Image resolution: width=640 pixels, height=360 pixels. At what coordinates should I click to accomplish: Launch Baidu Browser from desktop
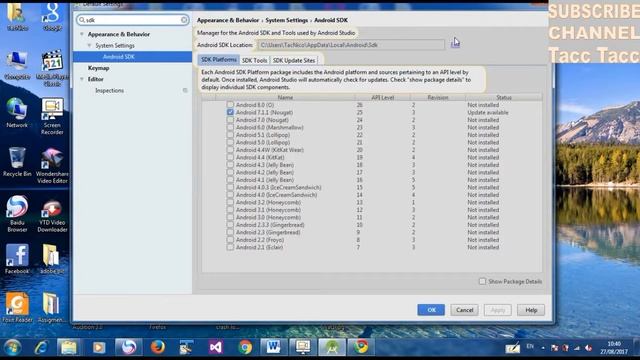pos(17,214)
